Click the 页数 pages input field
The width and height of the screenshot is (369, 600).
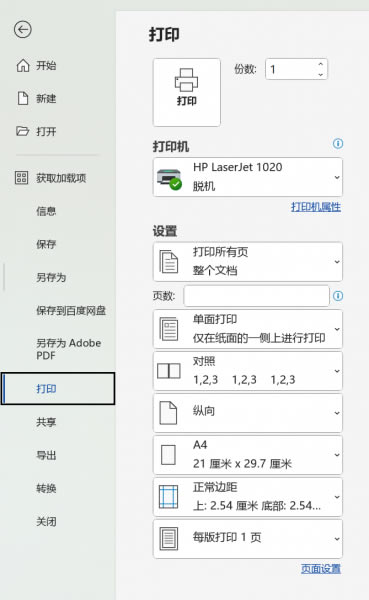(x=256, y=296)
